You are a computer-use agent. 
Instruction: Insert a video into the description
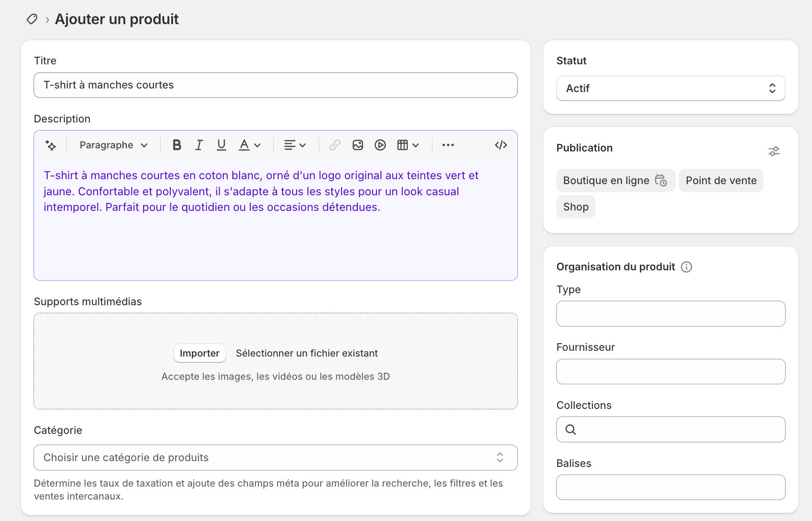click(380, 145)
